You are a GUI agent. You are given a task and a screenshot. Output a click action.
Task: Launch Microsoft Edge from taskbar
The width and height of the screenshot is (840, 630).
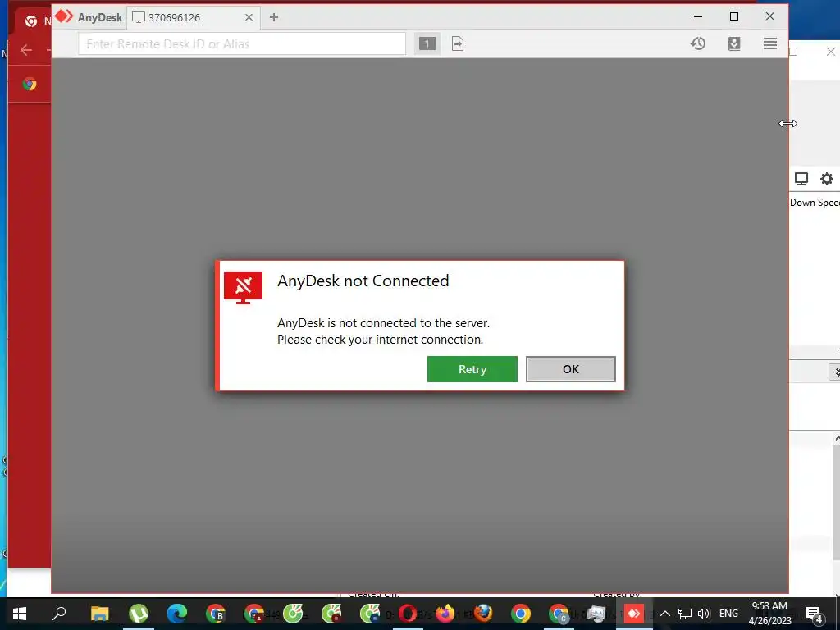click(x=177, y=614)
